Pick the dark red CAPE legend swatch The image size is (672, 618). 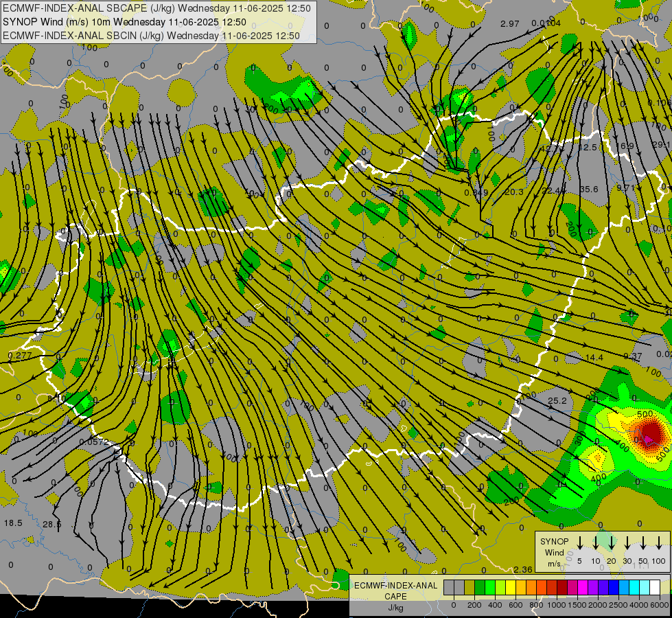click(x=562, y=587)
